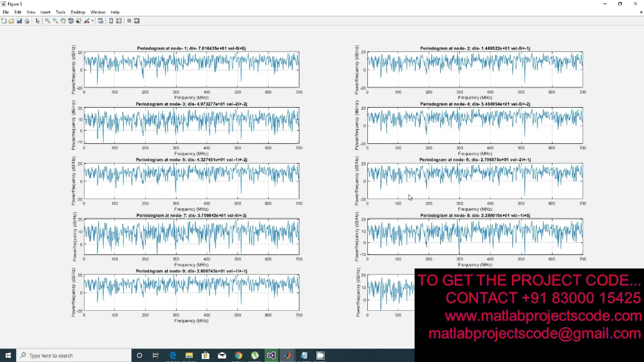
Task: Switch to Visual Studio on the taskbar
Action: point(271,355)
